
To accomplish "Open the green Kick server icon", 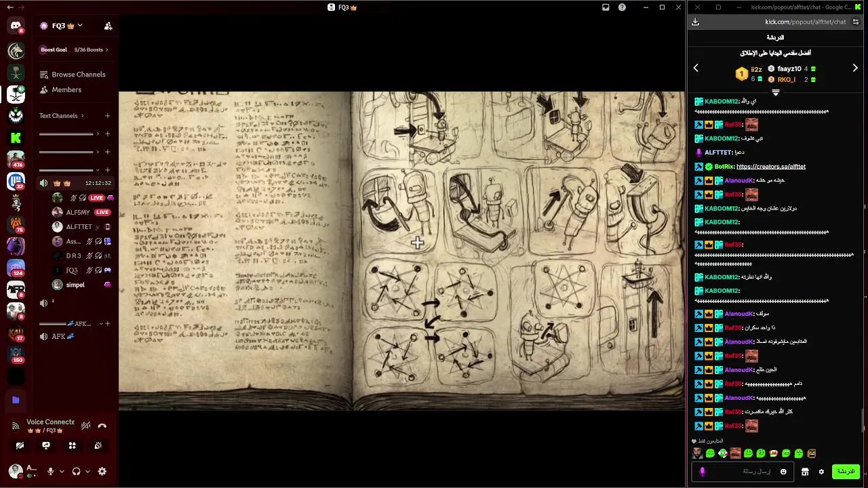I will (x=16, y=138).
